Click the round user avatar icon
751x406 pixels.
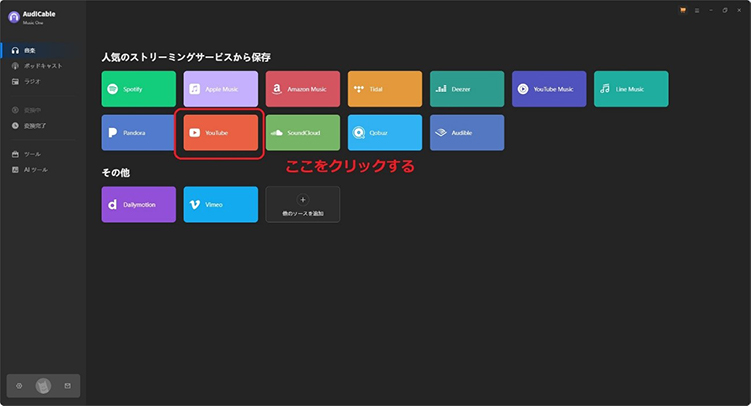point(43,386)
